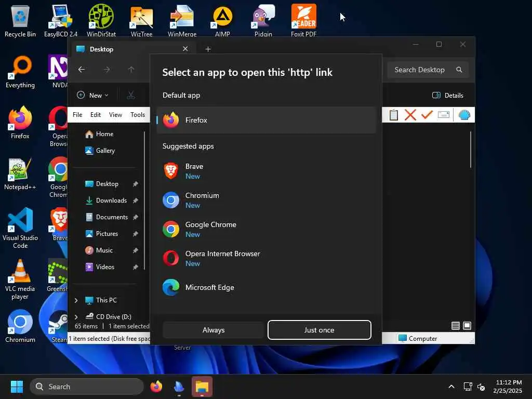The height and width of the screenshot is (399, 532).
Task: Click the paste clipboard toolbar icon
Action: (x=394, y=115)
